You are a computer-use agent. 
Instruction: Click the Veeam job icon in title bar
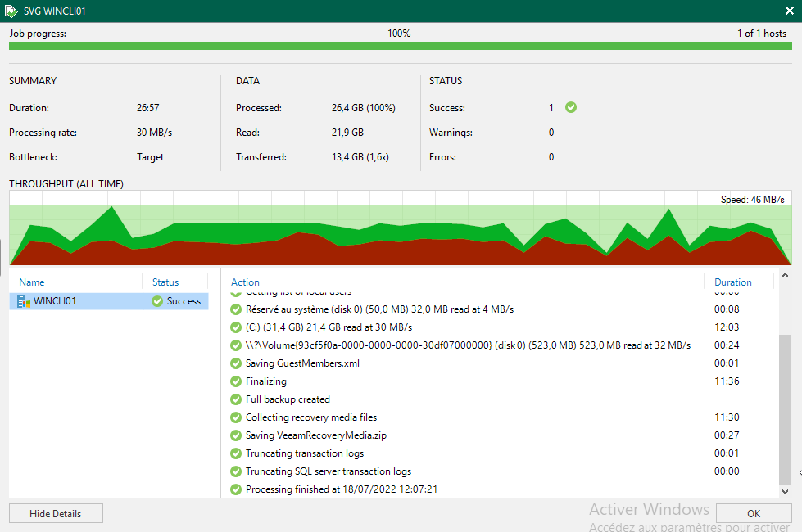tap(11, 11)
